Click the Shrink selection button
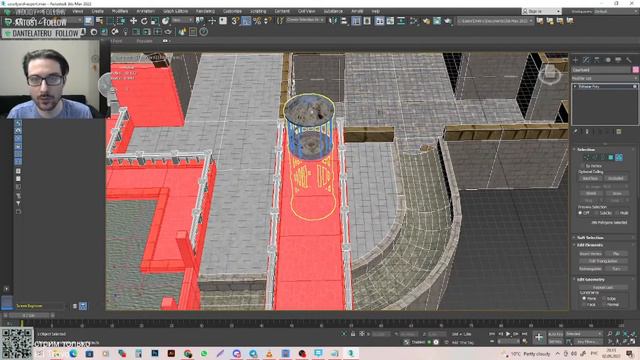640x360 pixels. (591, 193)
